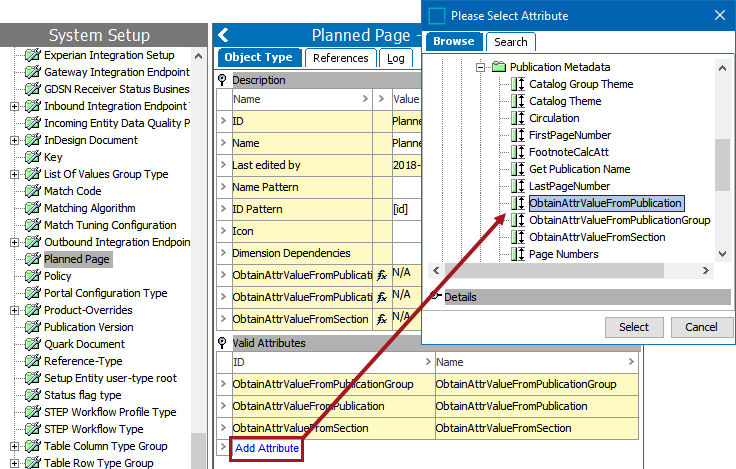Expand List Of Values Group Type node

(15, 174)
